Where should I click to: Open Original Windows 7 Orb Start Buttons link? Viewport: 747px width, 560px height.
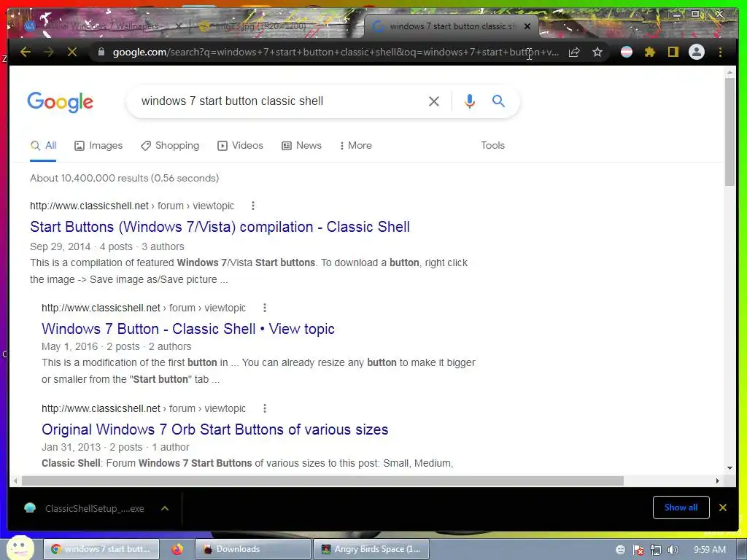[215, 429]
